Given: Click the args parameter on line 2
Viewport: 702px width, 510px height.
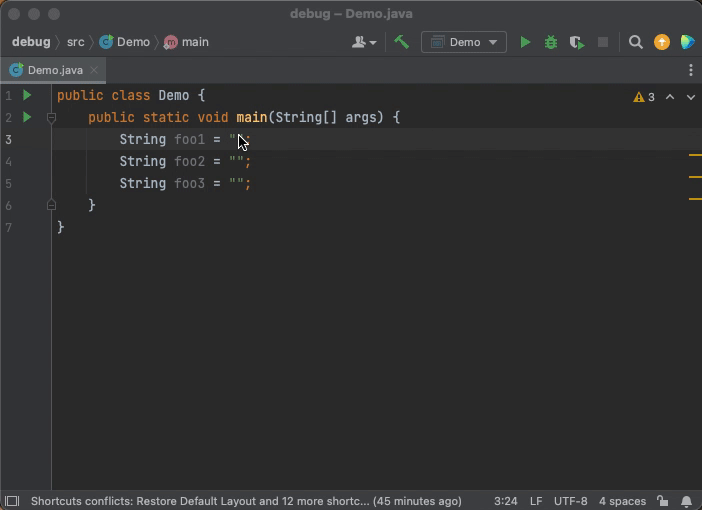Looking at the screenshot, I should click(361, 118).
